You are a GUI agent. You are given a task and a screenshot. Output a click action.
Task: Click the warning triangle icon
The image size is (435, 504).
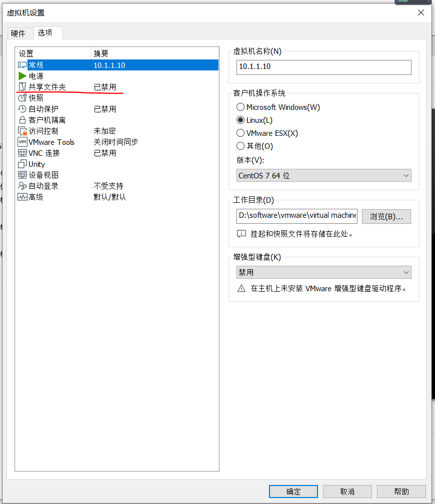coord(241,288)
